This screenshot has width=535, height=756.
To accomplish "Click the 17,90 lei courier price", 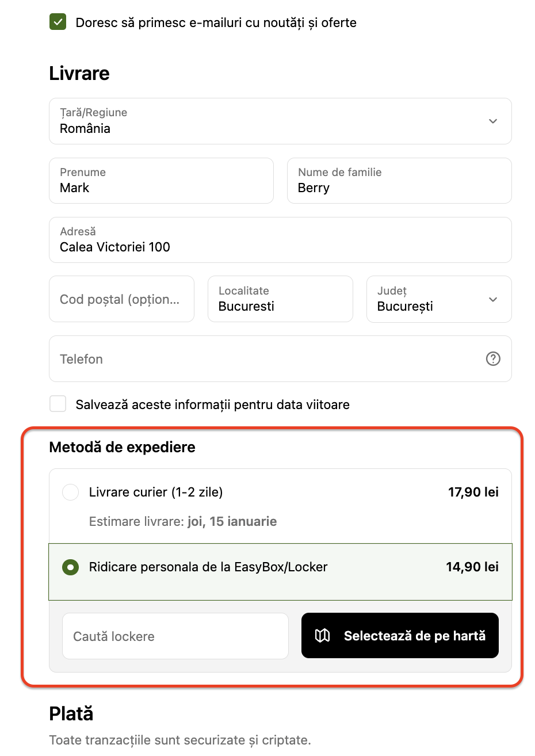I will pyautogui.click(x=473, y=492).
